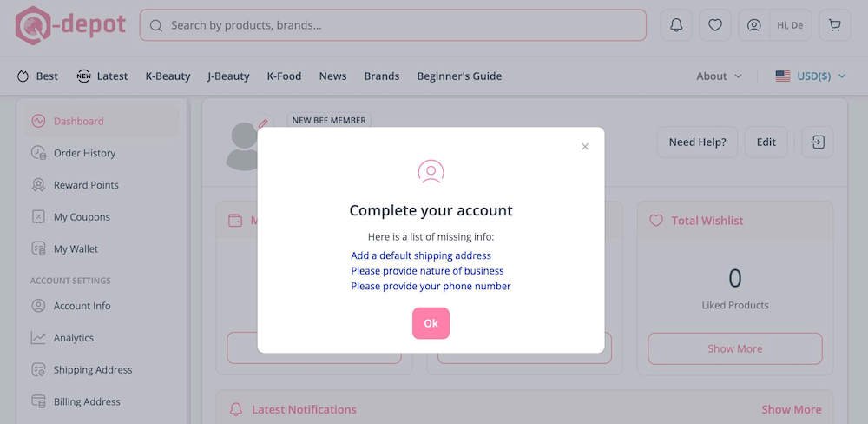Close the Complete your account dialog
Screen dimensions: 868x424
(585, 147)
